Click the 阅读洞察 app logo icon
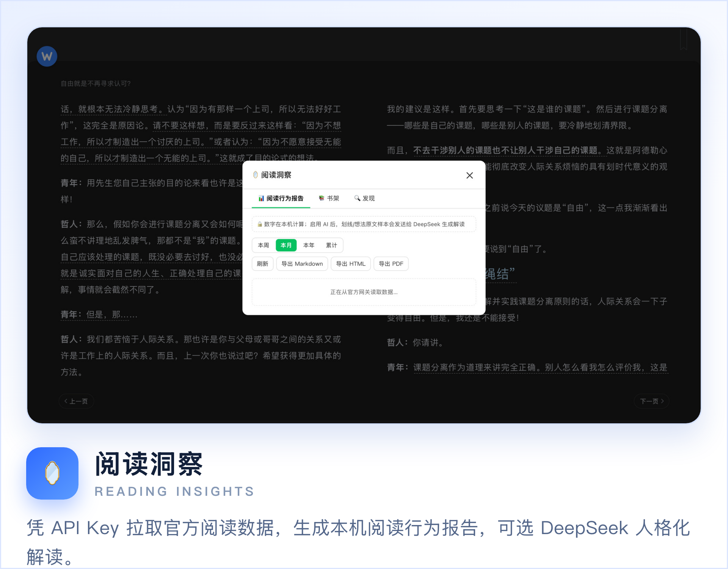 [x=52, y=473]
